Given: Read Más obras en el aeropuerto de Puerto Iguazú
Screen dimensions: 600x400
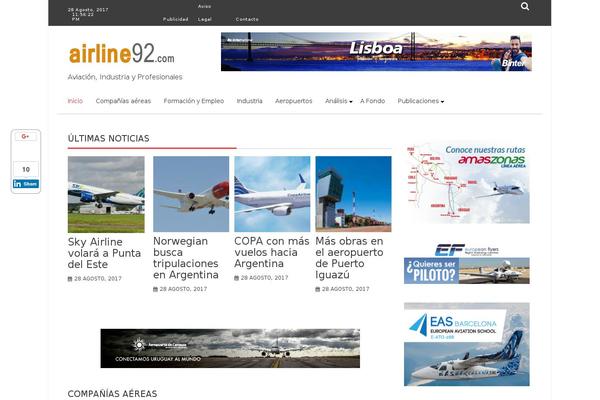Looking at the screenshot, I should click(349, 258).
